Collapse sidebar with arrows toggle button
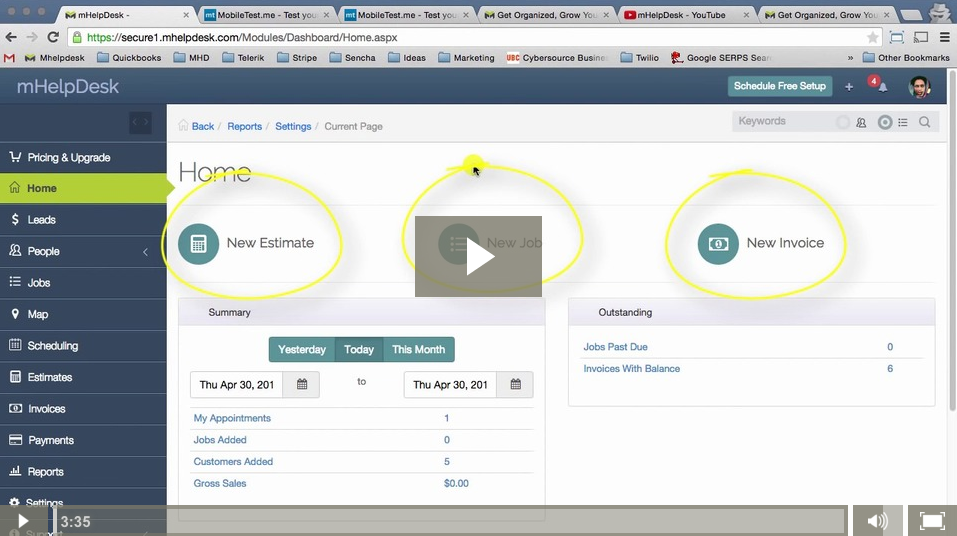 [x=140, y=122]
